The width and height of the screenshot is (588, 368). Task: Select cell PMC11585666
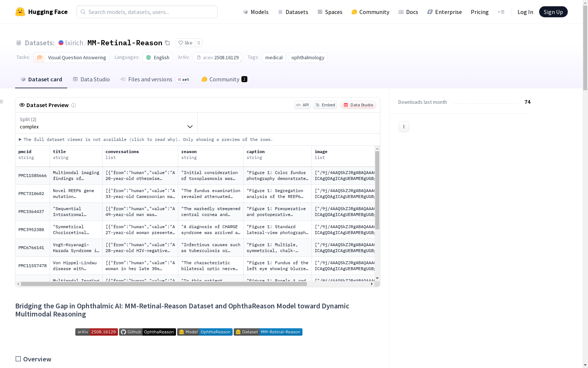(32, 176)
